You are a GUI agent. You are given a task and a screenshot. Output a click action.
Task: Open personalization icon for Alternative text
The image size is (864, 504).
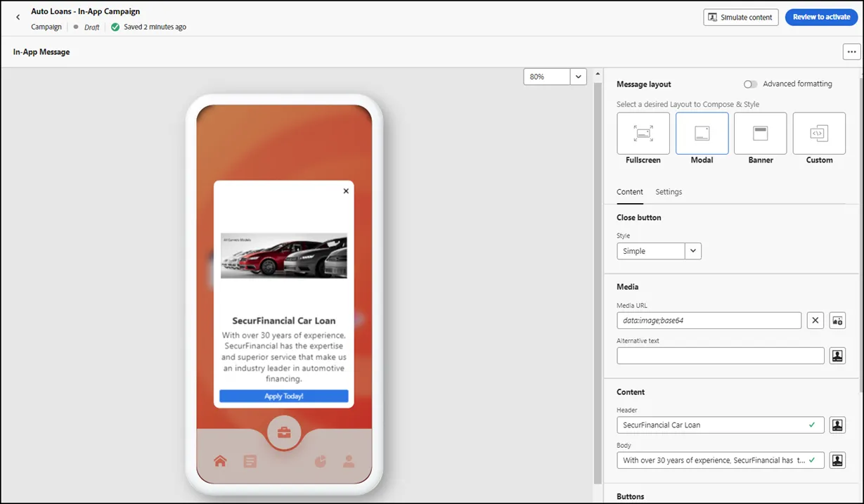(x=837, y=356)
